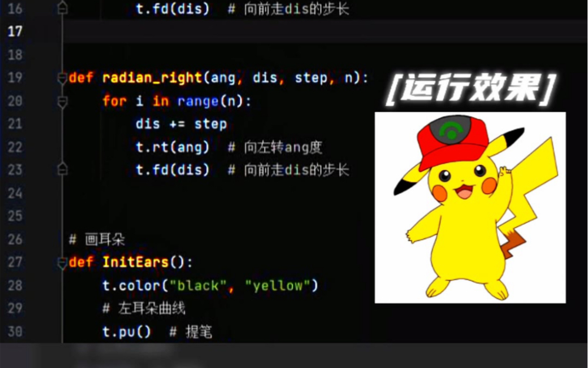588x368 pixels.
Task: Click line number 19 in the gutter
Action: click(x=15, y=78)
